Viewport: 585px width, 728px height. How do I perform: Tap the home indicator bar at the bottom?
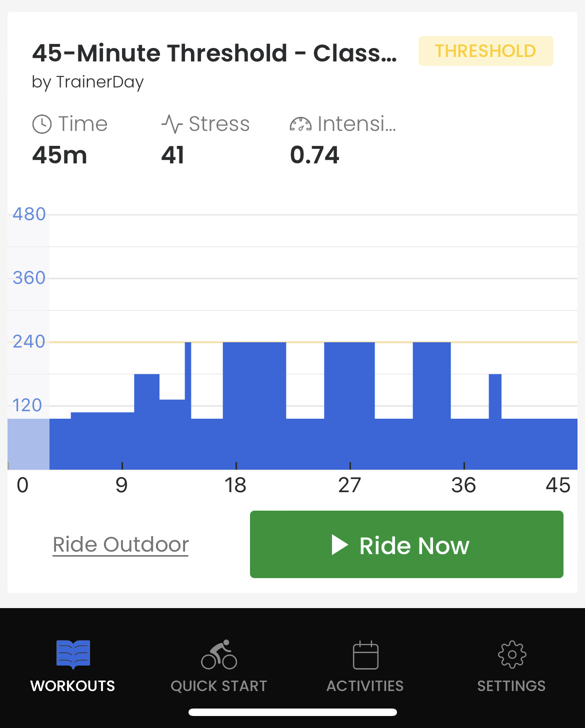[292, 712]
